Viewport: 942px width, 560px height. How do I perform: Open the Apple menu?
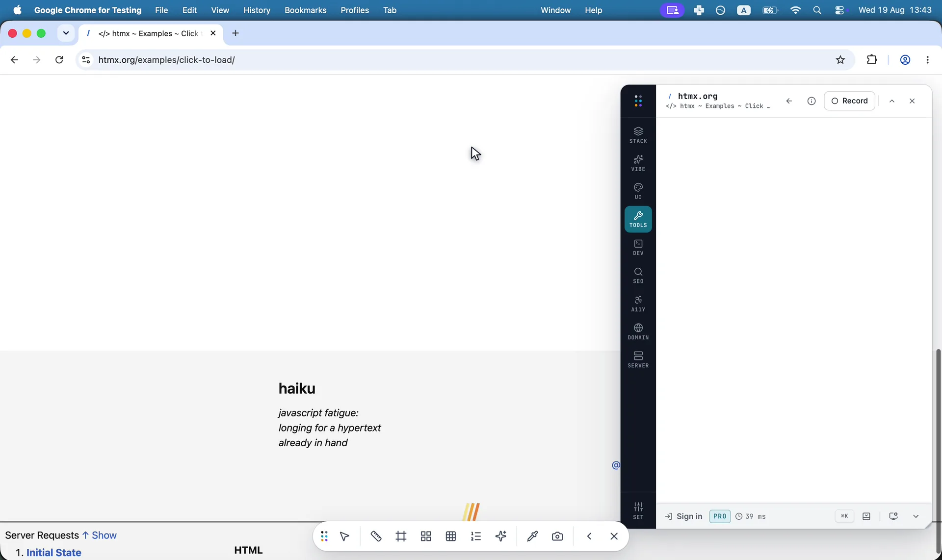[x=17, y=10]
